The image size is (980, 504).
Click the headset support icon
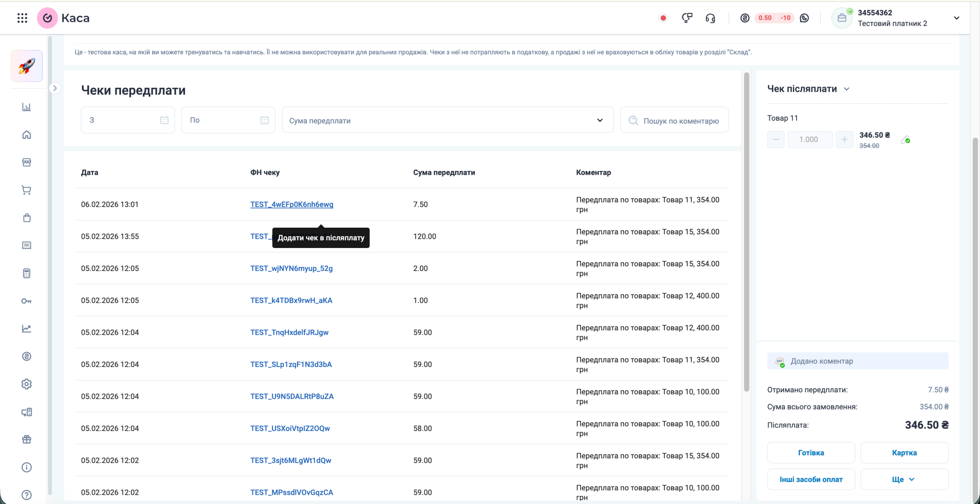coord(710,18)
